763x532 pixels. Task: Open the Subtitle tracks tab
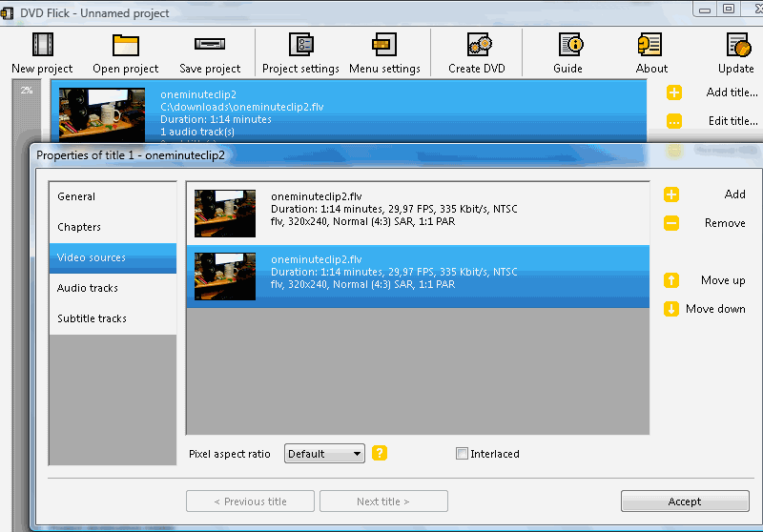click(x=113, y=319)
